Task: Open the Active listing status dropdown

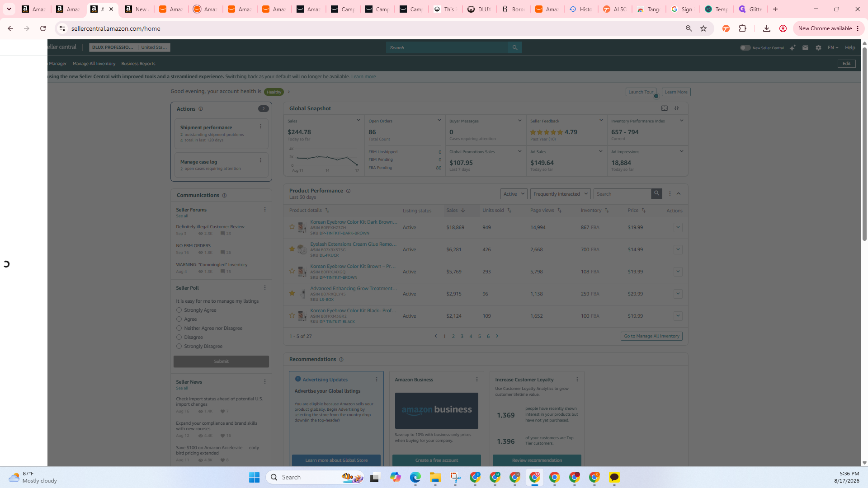Action: (x=514, y=194)
